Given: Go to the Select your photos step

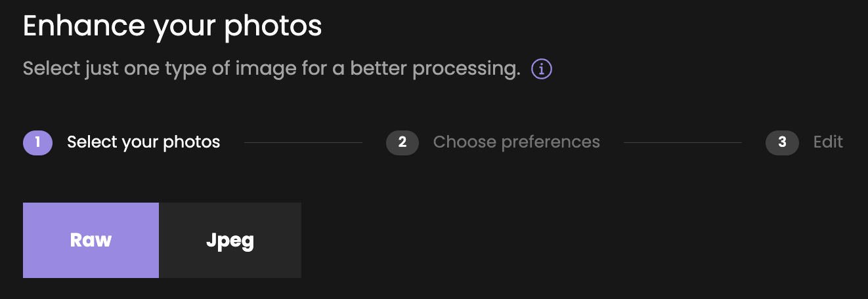Looking at the screenshot, I should 143,142.
